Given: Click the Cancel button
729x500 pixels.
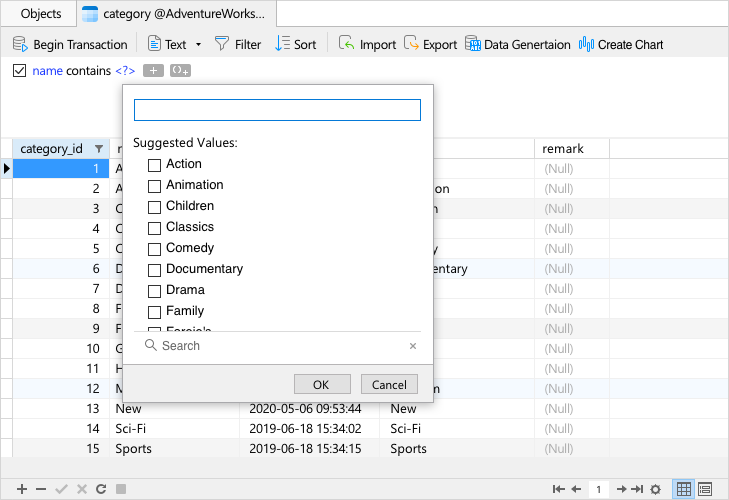Looking at the screenshot, I should (x=389, y=384).
